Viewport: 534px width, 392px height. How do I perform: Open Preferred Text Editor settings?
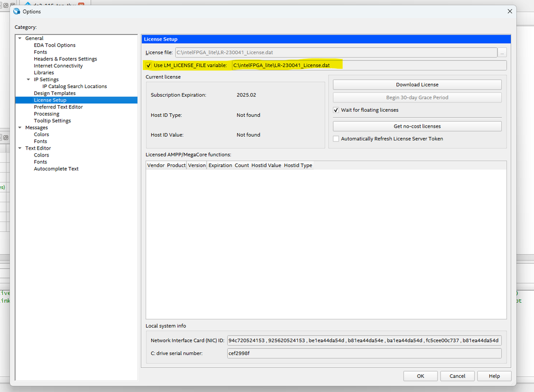pos(58,107)
